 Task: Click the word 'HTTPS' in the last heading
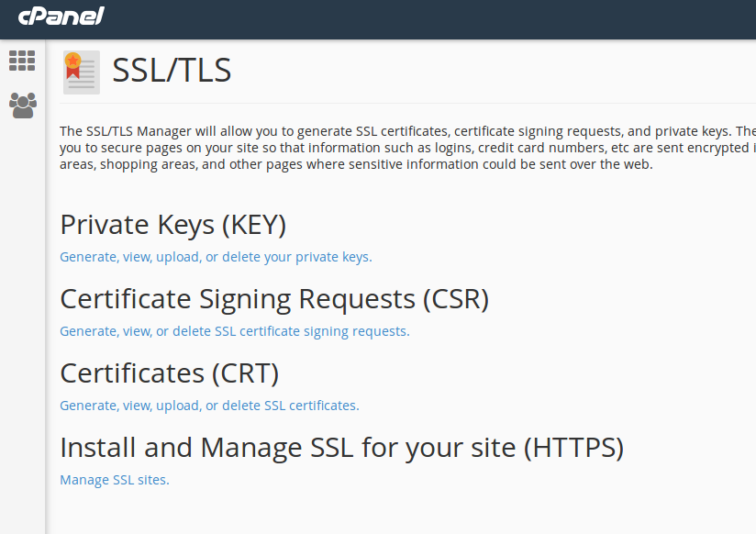pos(573,448)
